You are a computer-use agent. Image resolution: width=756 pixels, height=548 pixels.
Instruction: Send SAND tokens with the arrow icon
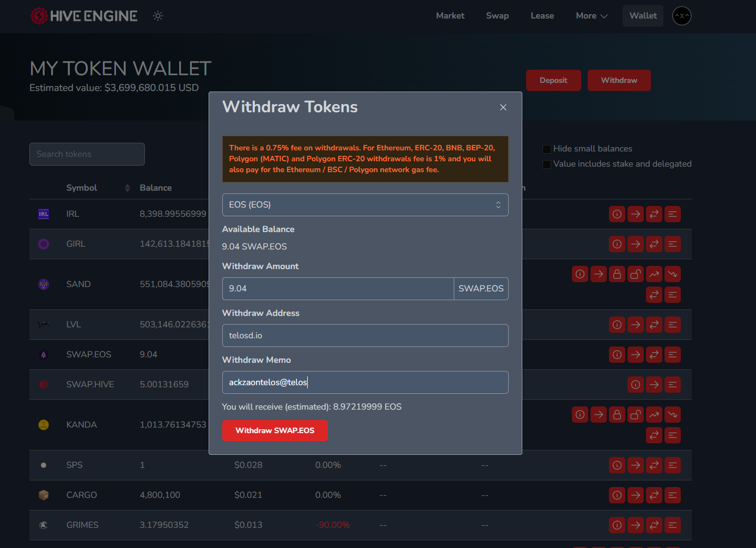(599, 274)
